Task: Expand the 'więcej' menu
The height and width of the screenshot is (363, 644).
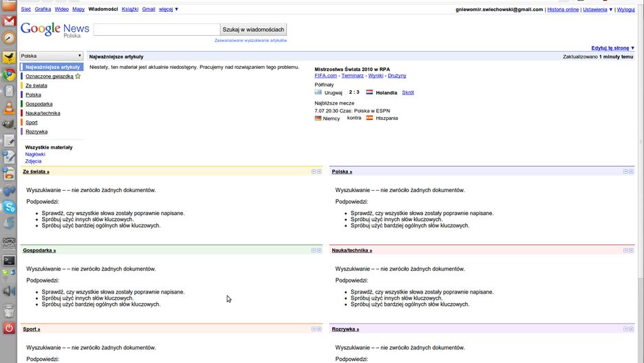Action: (x=169, y=10)
